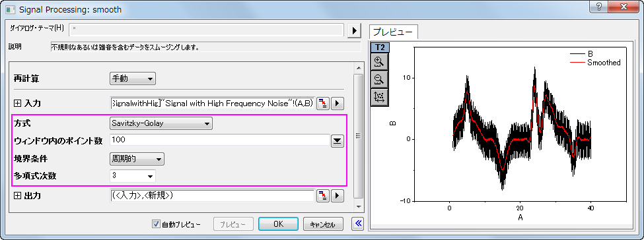The image size is (644, 240).
Task: Toggle the 自動プレビュー checkbox
Action: 156,224
